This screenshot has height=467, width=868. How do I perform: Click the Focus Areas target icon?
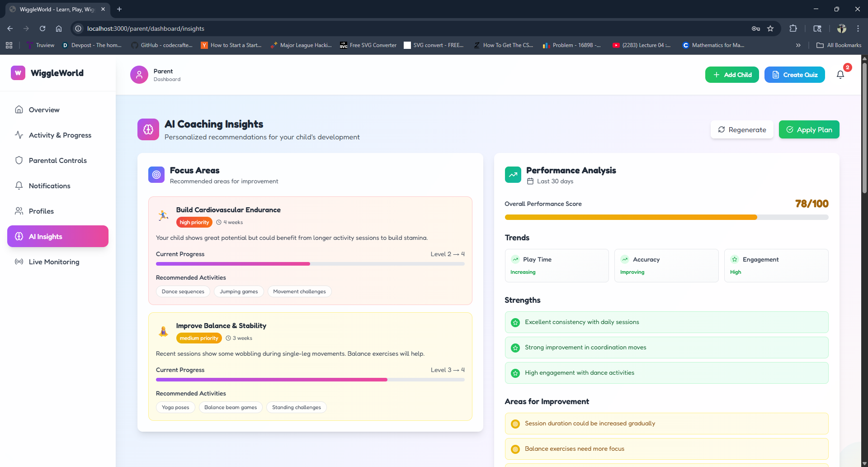pos(156,175)
